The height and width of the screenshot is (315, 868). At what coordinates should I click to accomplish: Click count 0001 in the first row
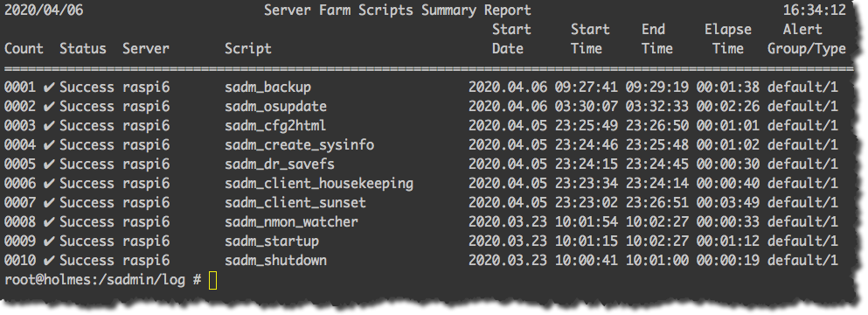pos(20,87)
